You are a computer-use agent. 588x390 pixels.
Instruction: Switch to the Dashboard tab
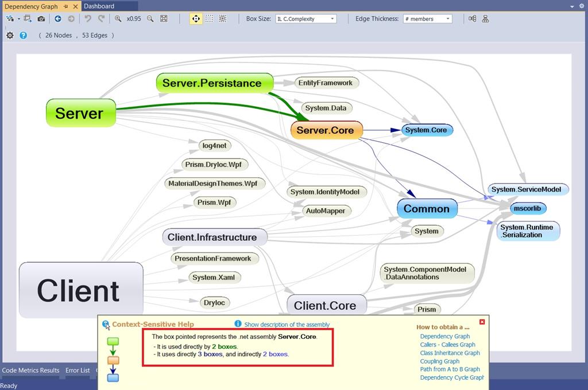coord(99,6)
